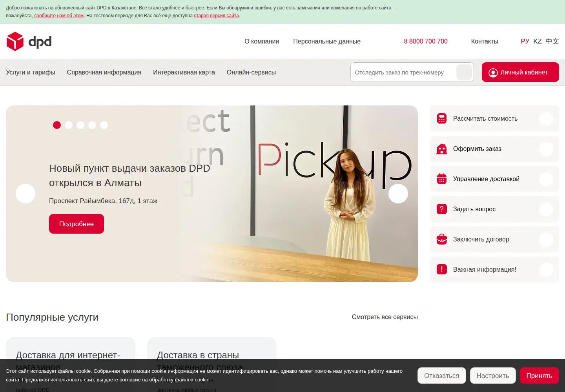
Task: Open Услуги и тарифы menu
Action: pos(31,73)
